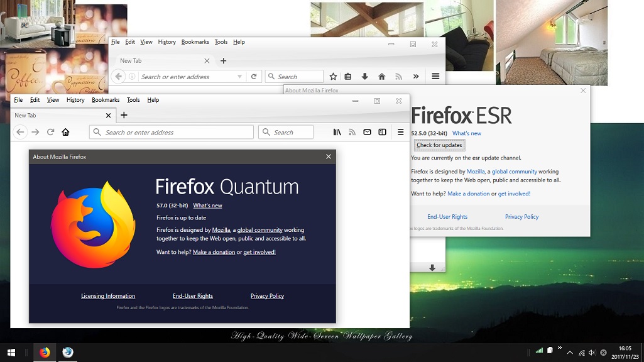The width and height of the screenshot is (644, 362).
Task: Open View menu in Firefox Quantum window
Action: pyautogui.click(x=53, y=100)
